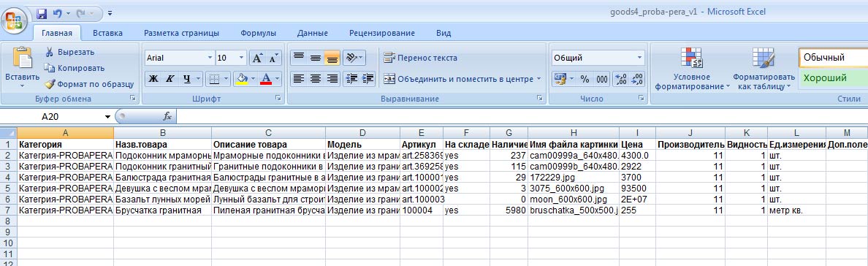Expand underline style arrow next to Ч

click(198, 79)
